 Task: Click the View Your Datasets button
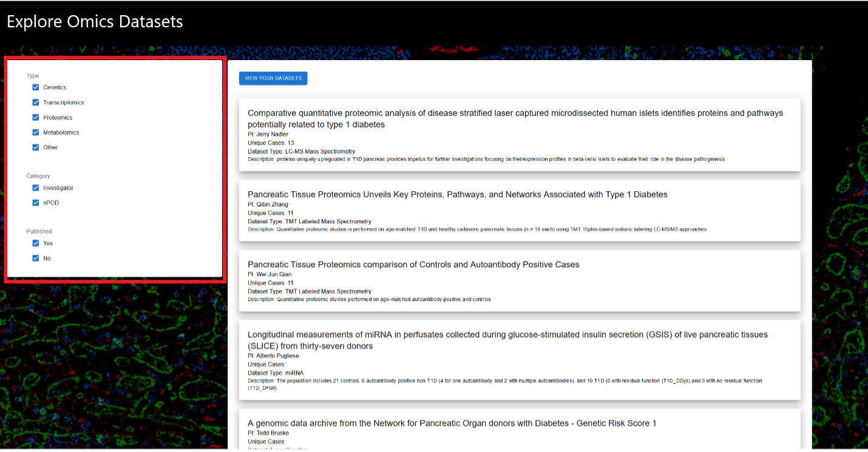pyautogui.click(x=273, y=78)
